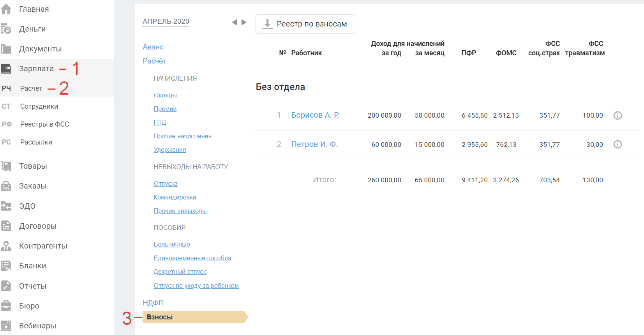Show info icon details for Петров И. Ф.
Screen dimensions: 644x335
click(x=618, y=145)
